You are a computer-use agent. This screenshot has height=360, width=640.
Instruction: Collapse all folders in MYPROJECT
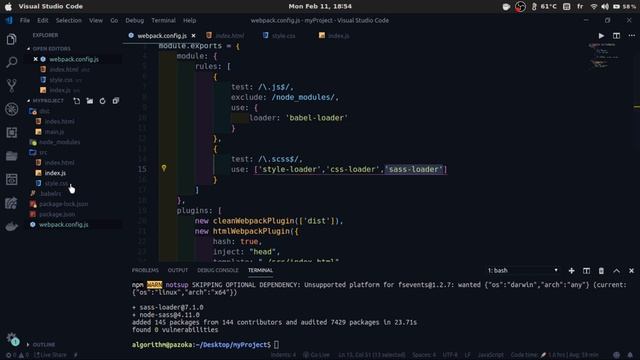pos(116,101)
